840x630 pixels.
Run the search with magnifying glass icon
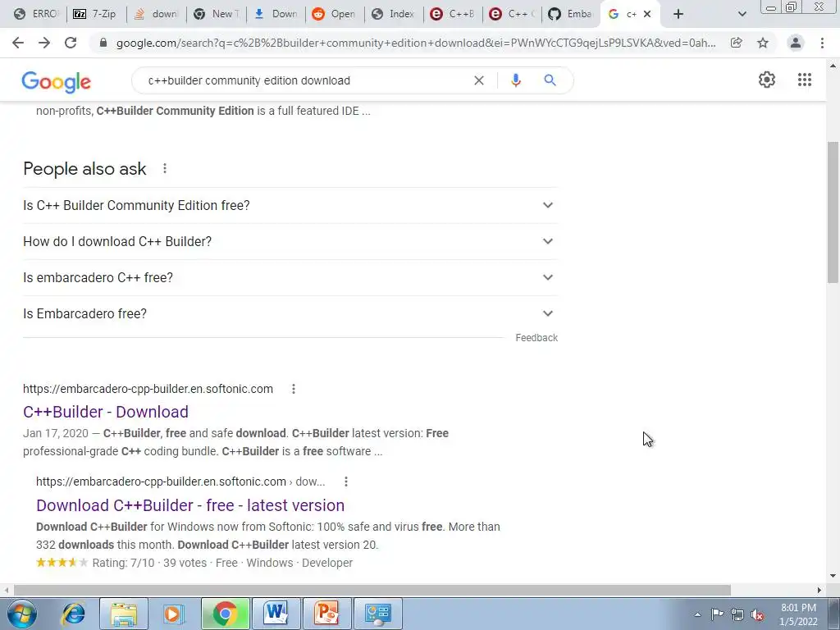coord(550,80)
